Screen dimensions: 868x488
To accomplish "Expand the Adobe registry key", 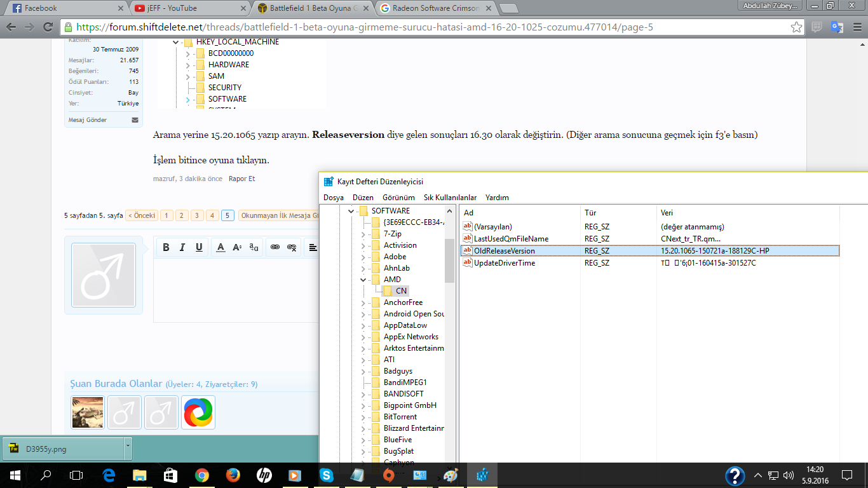I will click(x=363, y=257).
